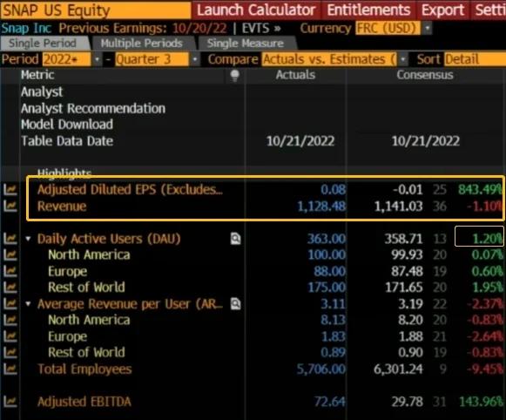The width and height of the screenshot is (506, 420).
Task: Open chart icon for Average Revenue per User row
Action: [10, 304]
